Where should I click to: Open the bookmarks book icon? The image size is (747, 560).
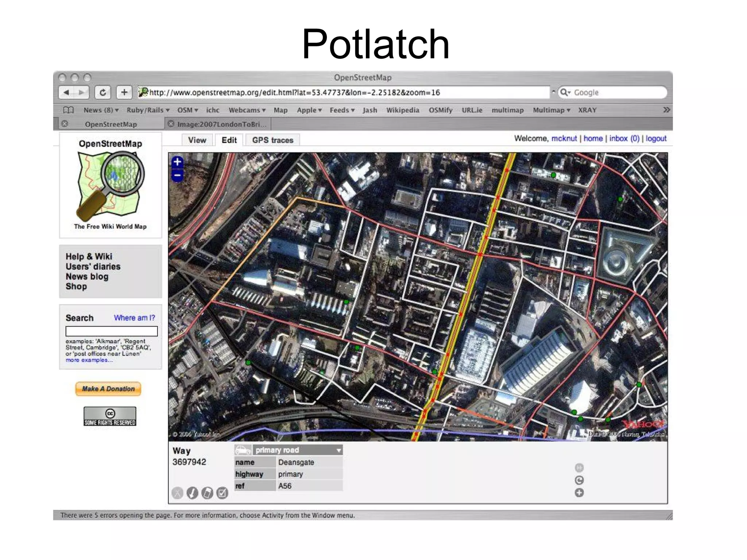click(x=68, y=110)
